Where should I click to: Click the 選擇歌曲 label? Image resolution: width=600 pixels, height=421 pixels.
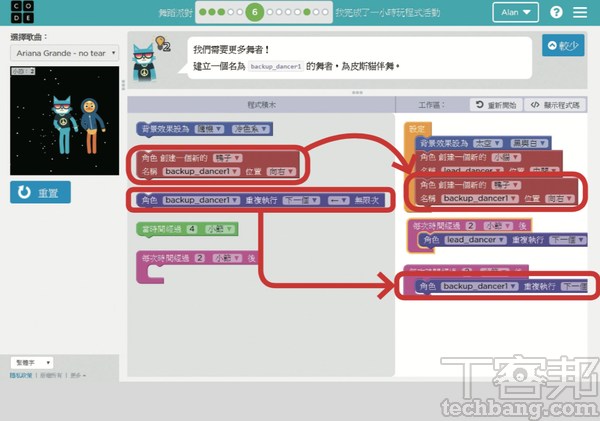coord(29,37)
